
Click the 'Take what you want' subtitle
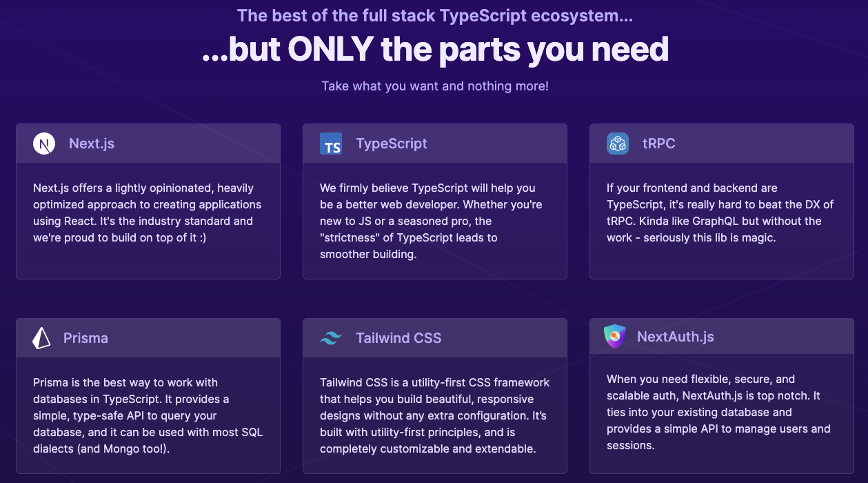[434, 86]
